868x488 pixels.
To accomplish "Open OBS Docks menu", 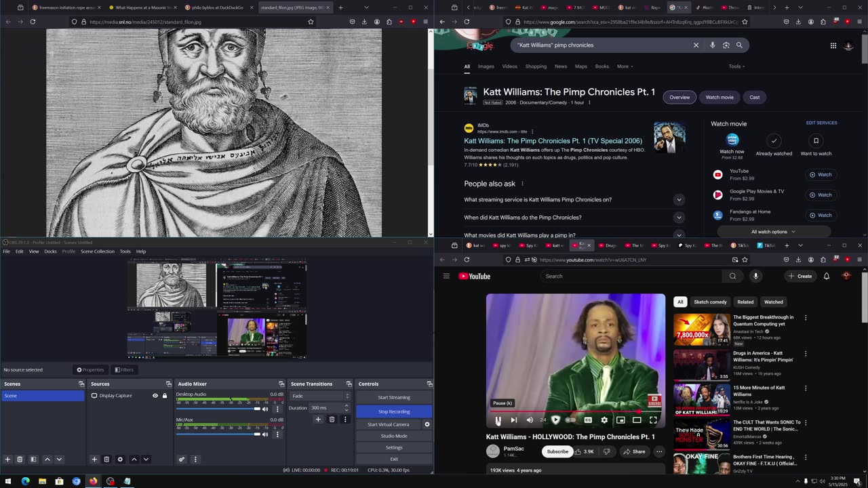I will [x=50, y=251].
